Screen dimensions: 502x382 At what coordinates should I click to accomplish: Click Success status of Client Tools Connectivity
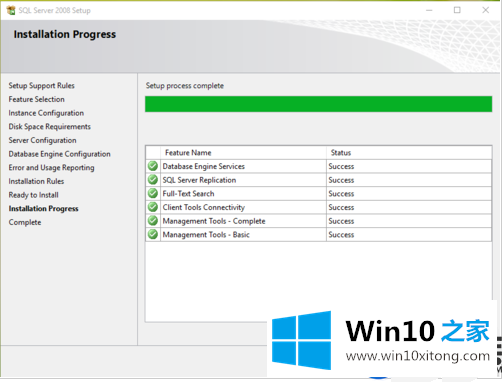tap(341, 207)
